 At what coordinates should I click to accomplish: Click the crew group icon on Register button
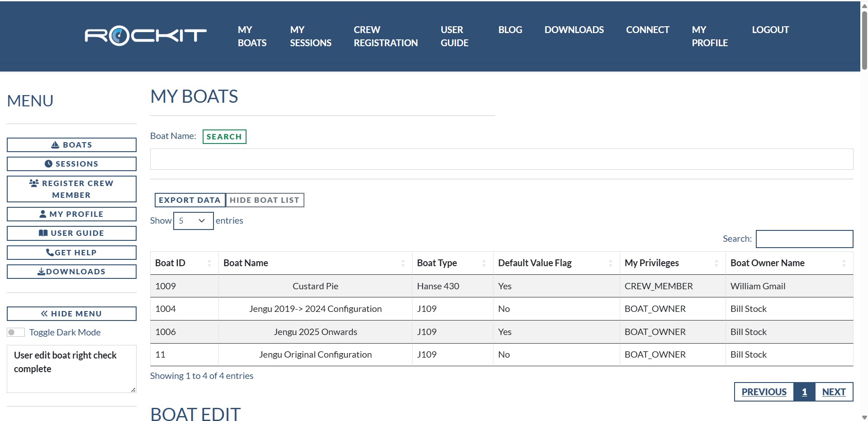point(34,183)
